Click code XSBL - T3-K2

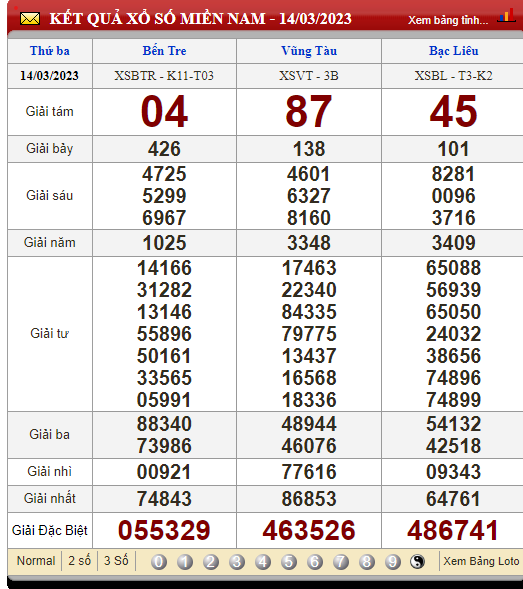click(x=453, y=76)
